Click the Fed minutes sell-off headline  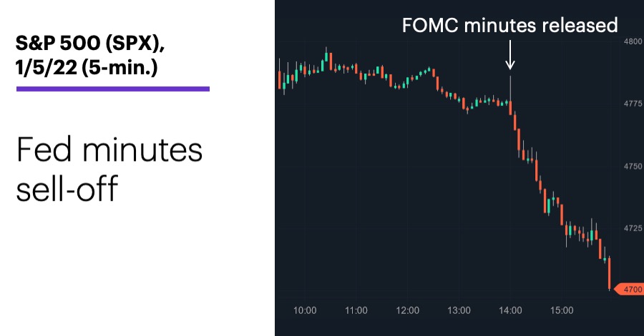(x=109, y=169)
